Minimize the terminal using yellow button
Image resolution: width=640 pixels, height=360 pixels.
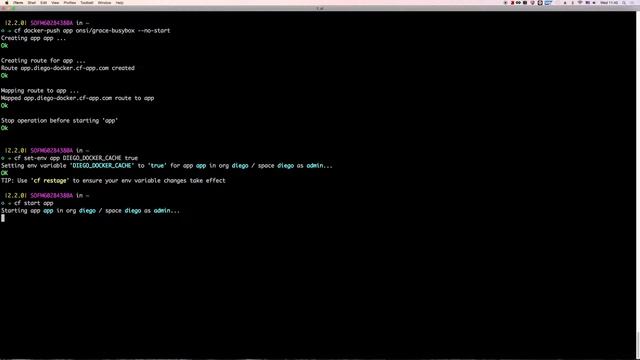[9, 8]
